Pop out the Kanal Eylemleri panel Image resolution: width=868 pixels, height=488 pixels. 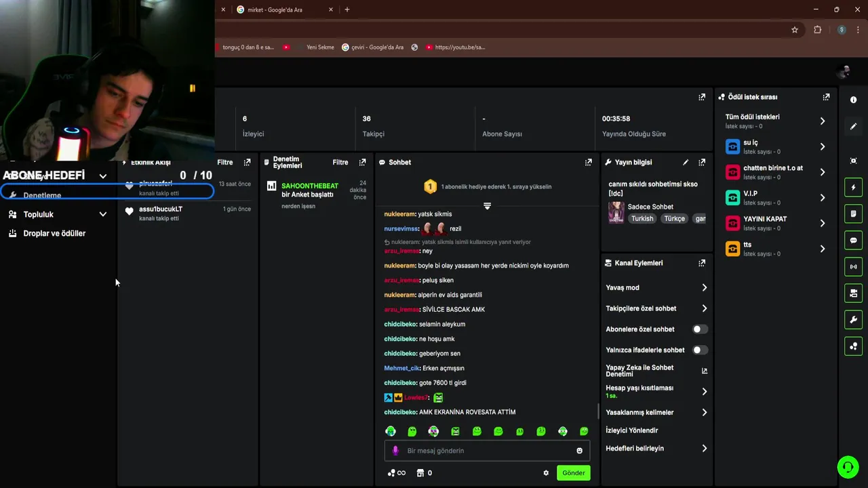(702, 263)
